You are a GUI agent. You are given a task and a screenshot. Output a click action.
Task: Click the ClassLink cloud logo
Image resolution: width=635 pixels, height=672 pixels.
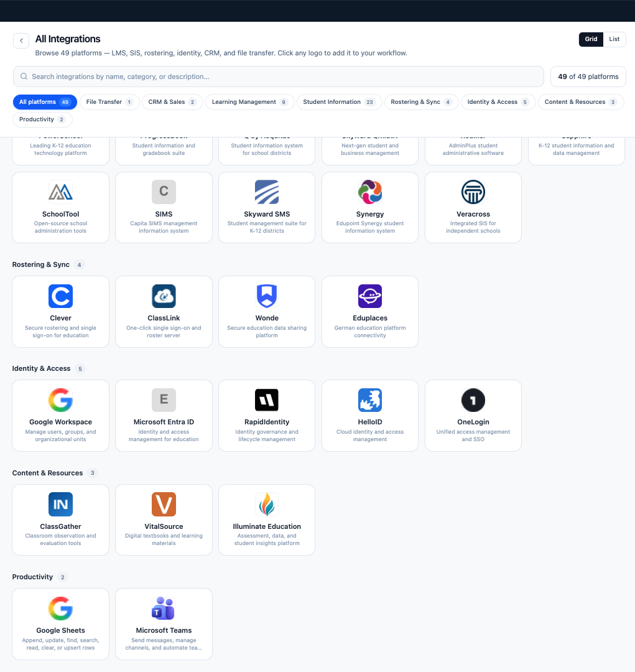pos(164,296)
